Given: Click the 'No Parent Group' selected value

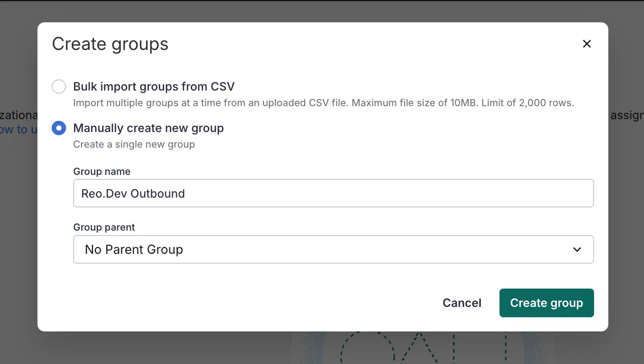Looking at the screenshot, I should [134, 249].
